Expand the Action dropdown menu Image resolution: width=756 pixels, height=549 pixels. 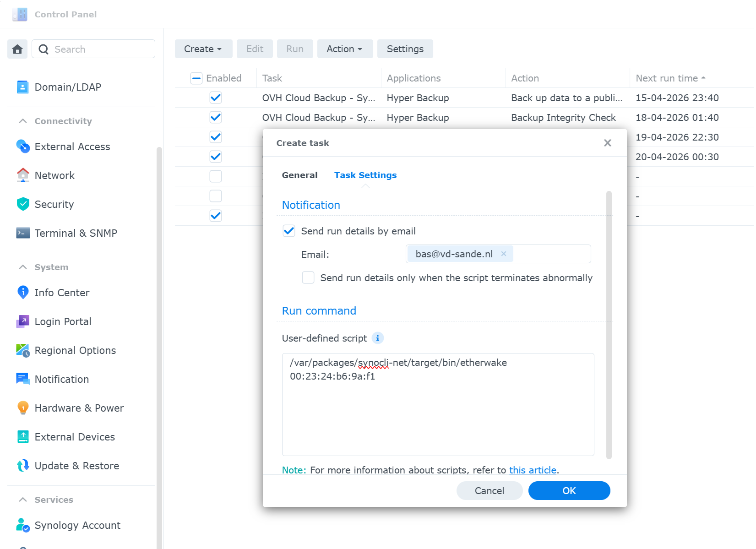click(x=344, y=49)
